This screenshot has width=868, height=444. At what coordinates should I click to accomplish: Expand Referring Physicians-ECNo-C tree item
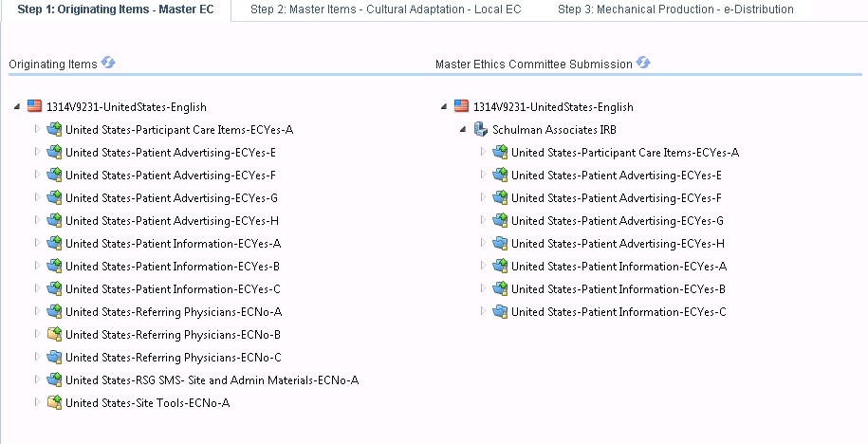[38, 358]
